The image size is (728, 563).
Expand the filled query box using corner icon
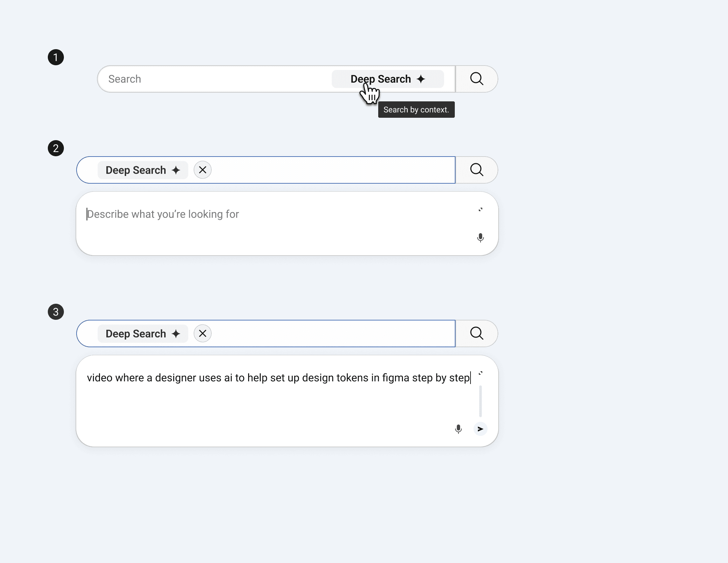pyautogui.click(x=481, y=373)
